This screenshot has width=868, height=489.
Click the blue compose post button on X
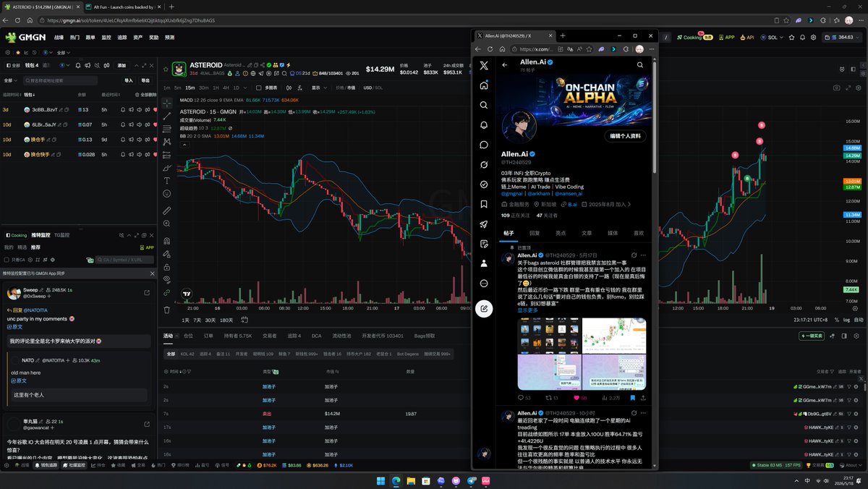(x=484, y=309)
